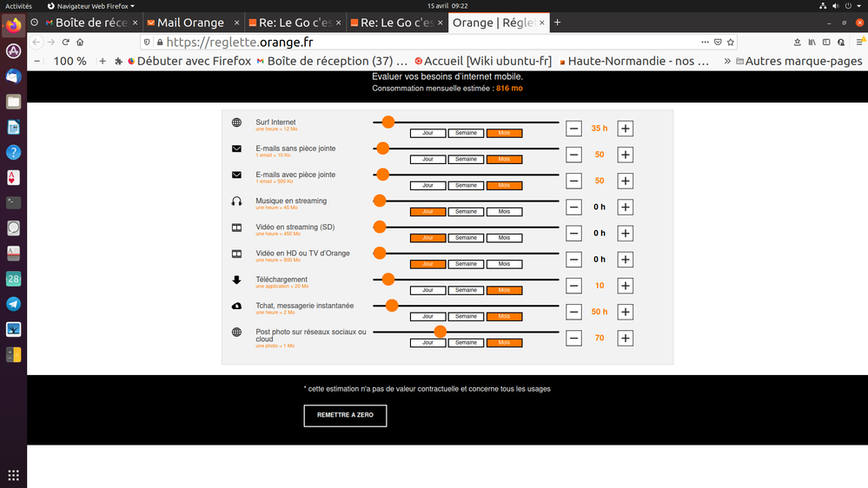Increase Post photo sur réseaux sociaux count
Image resolution: width=868 pixels, height=488 pixels.
pos(625,338)
